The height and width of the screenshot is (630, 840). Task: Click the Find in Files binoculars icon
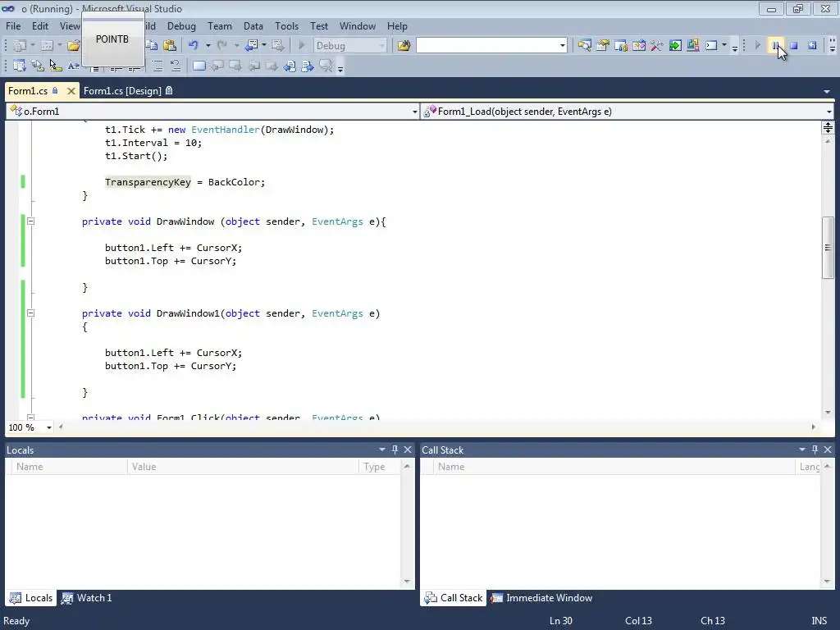[404, 46]
